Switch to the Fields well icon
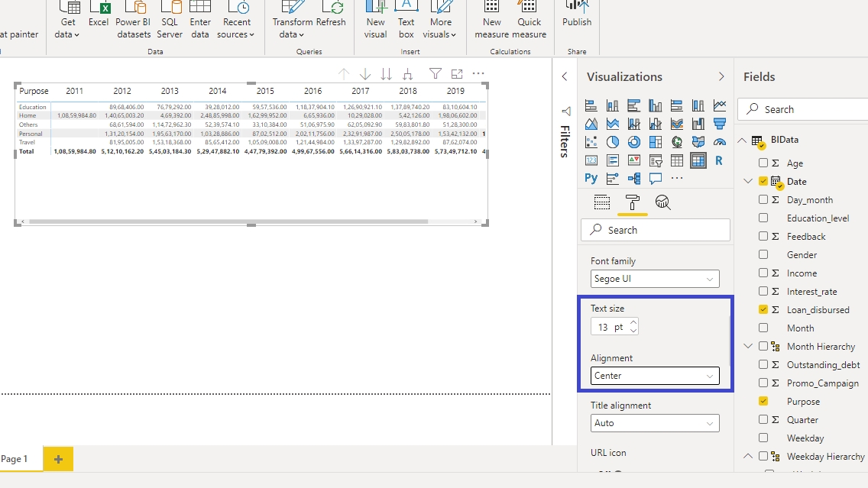The width and height of the screenshot is (868, 488). point(602,202)
